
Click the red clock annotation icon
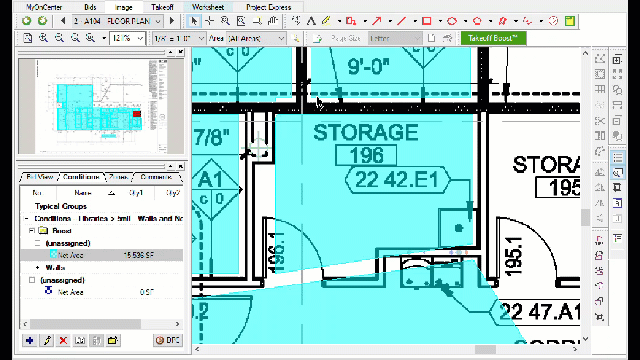tap(553, 21)
